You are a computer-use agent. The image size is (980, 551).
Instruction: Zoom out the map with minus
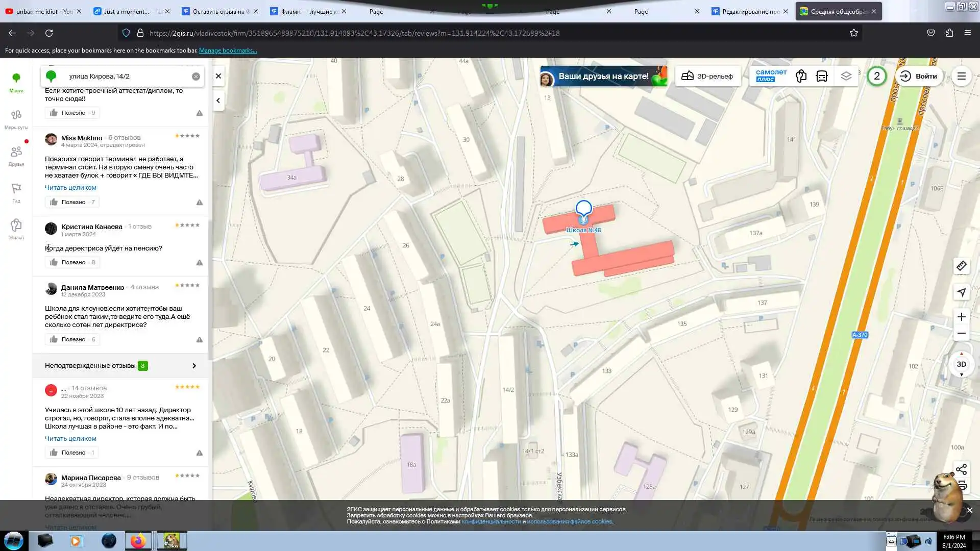point(961,334)
